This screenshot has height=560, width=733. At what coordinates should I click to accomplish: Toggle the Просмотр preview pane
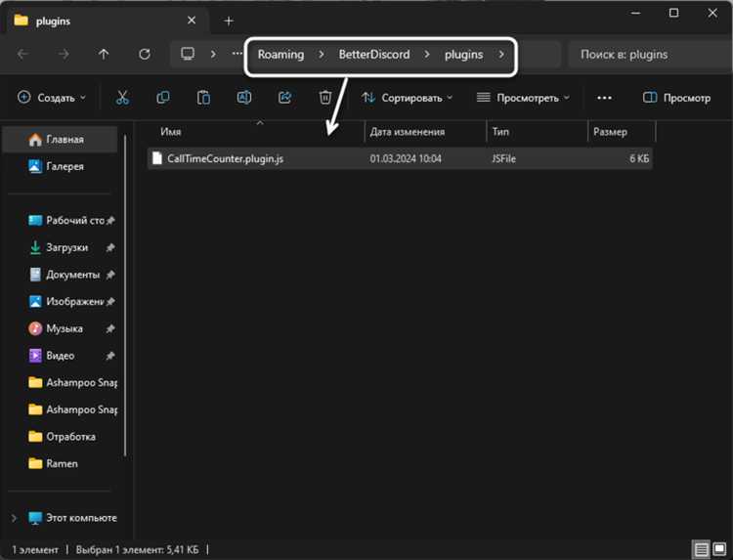coord(676,98)
